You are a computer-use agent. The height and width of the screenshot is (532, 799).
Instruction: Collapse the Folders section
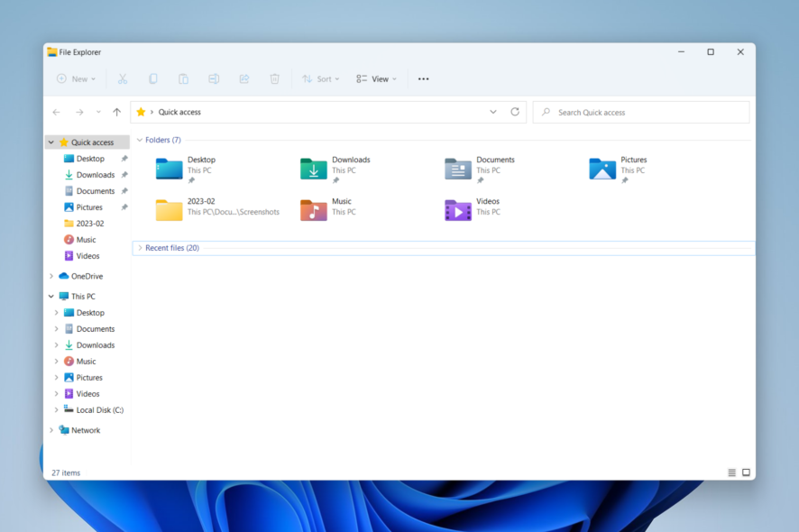click(140, 140)
